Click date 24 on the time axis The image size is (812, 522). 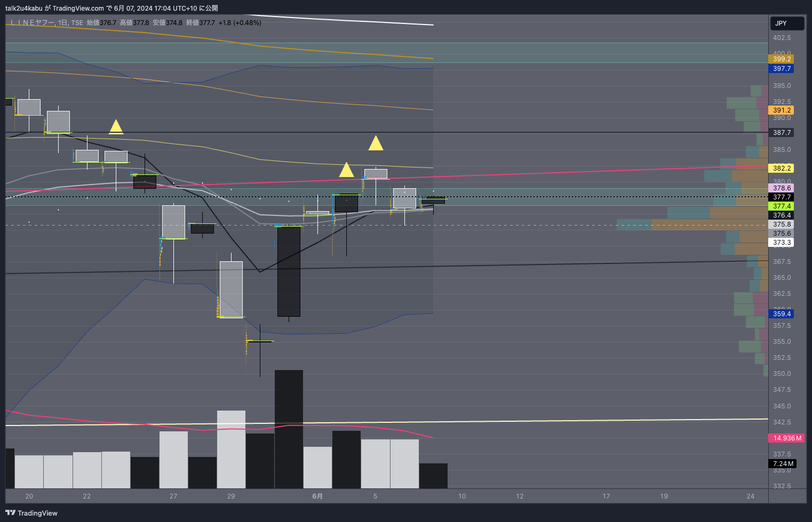point(751,496)
